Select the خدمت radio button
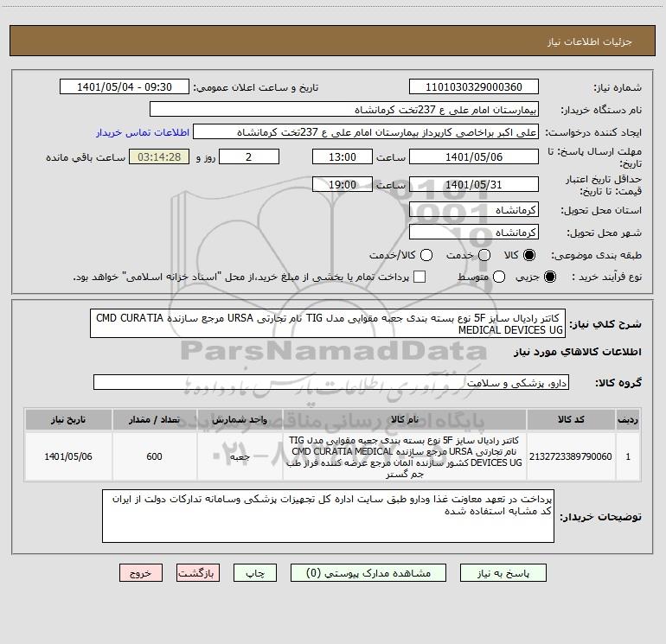Image resolution: width=666 pixels, height=644 pixels. [x=484, y=255]
